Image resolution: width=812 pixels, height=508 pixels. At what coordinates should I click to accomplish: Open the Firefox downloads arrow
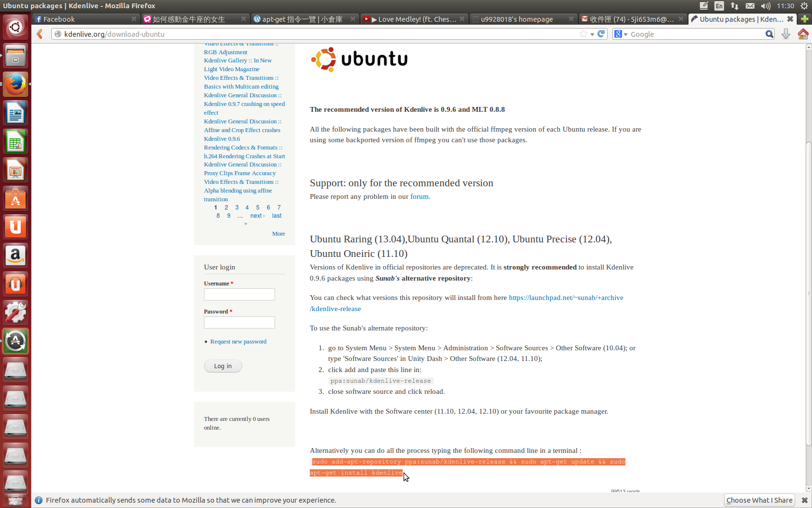(x=786, y=34)
